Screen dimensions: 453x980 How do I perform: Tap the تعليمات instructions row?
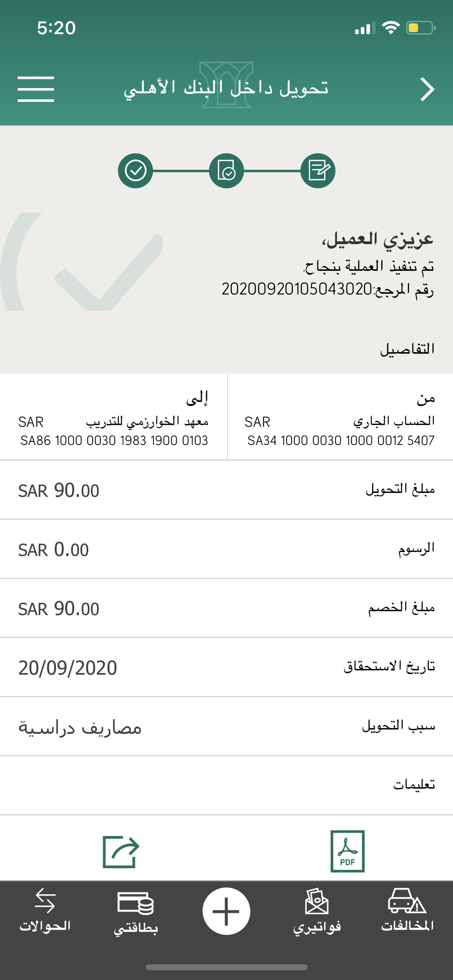226,785
